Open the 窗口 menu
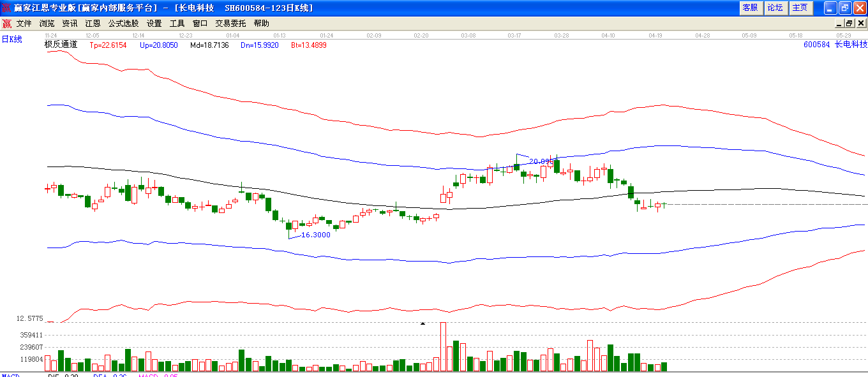This screenshot has width=868, height=377. (x=200, y=24)
